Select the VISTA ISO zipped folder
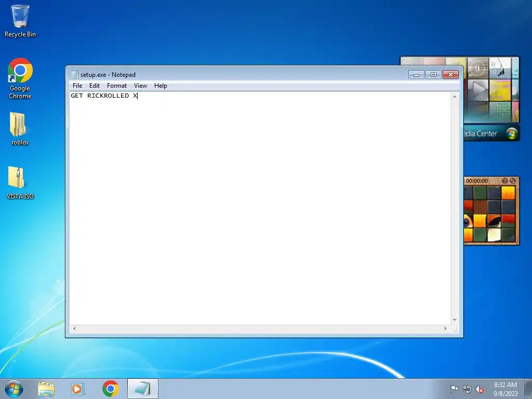The image size is (532, 399). click(x=20, y=182)
